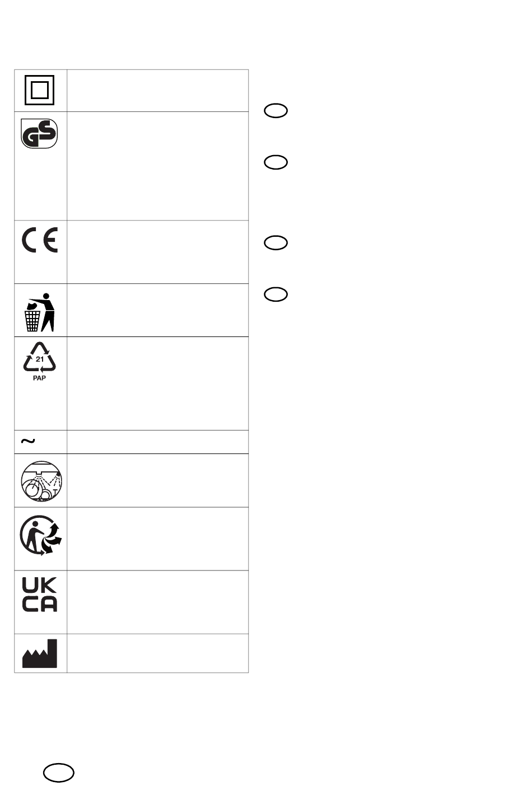Select the second oval badge in the right column
This screenshot has width=532, height=786.
[276, 162]
